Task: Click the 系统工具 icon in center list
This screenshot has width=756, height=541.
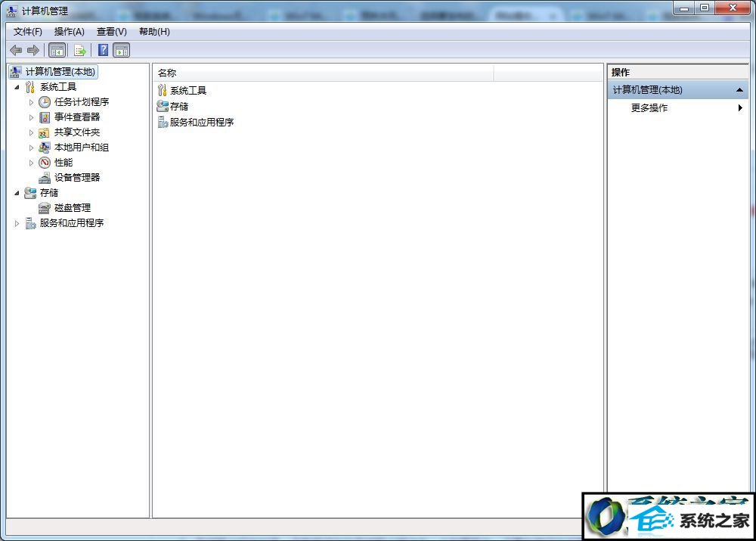Action: pos(163,90)
